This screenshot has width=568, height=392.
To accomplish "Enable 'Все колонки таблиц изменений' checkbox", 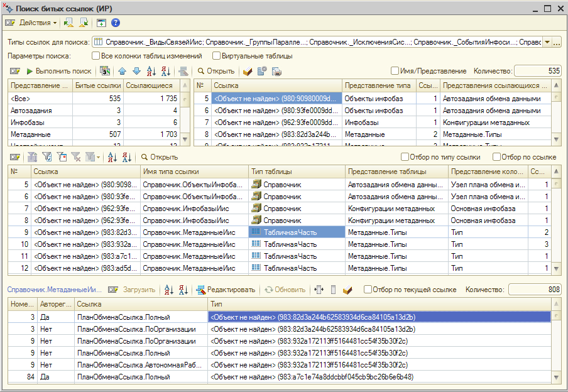I will point(96,56).
